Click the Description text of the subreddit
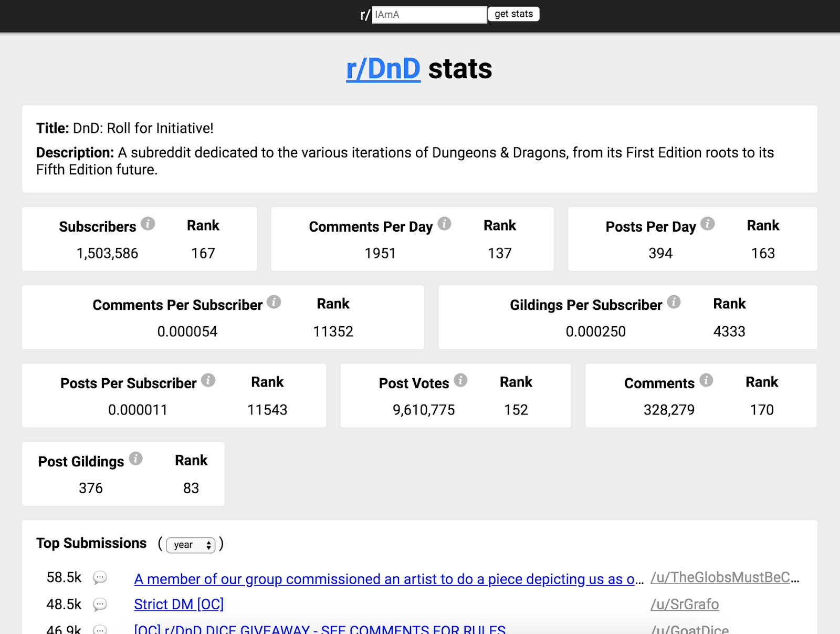 (405, 161)
